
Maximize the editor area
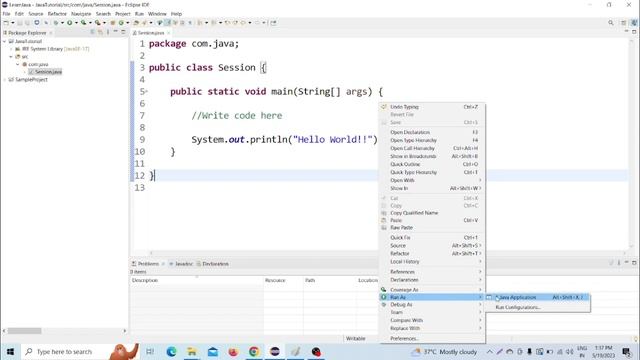pos(634,31)
